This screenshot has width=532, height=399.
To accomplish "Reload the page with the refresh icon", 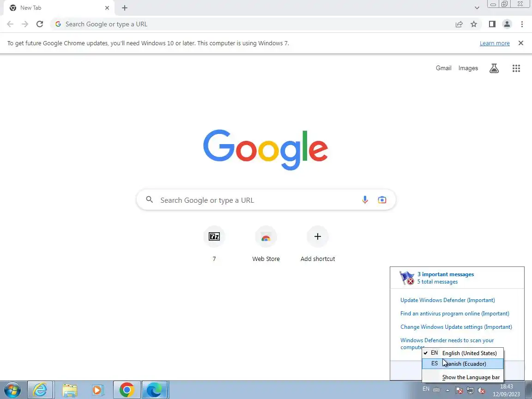I will 40,24.
